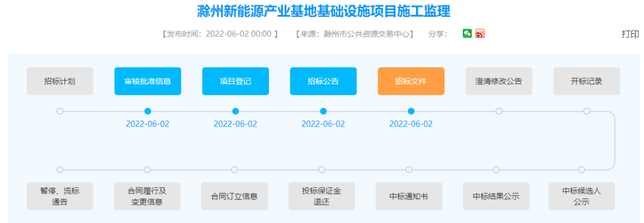The height and width of the screenshot is (223, 644).
Task: View the 合同订立信息 step
Action: coord(234,196)
